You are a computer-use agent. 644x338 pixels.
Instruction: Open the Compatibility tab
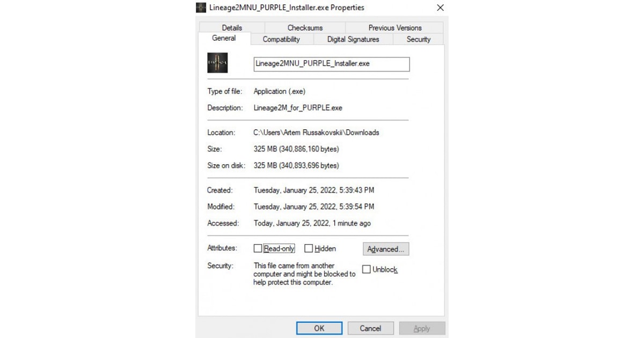click(x=281, y=39)
